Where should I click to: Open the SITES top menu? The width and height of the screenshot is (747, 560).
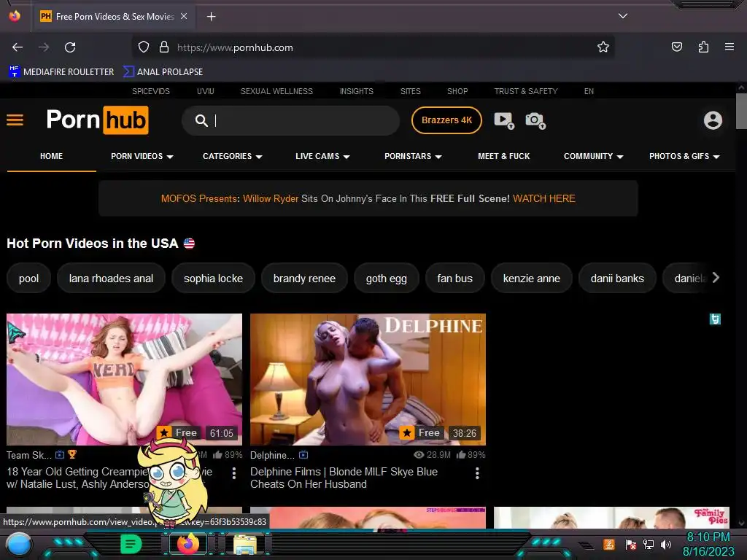point(410,91)
